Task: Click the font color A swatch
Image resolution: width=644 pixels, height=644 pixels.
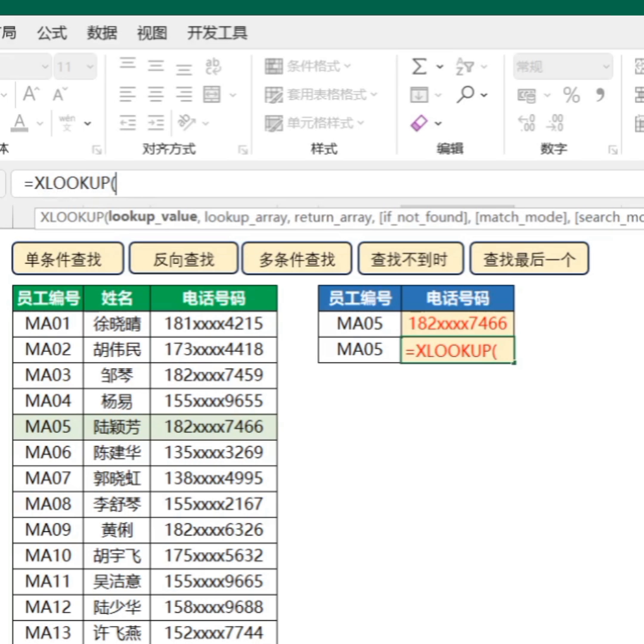Action: pyautogui.click(x=20, y=123)
